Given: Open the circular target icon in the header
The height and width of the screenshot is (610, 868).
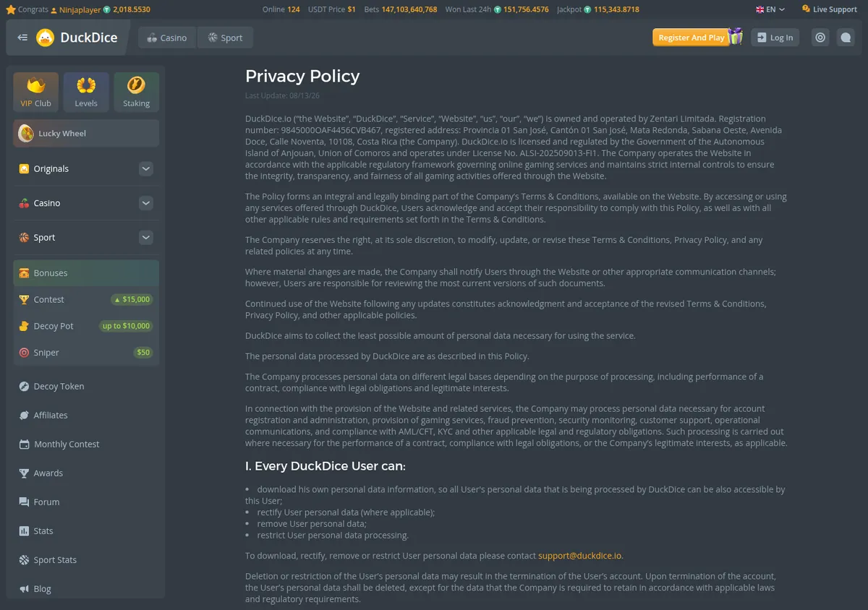Looking at the screenshot, I should [820, 38].
